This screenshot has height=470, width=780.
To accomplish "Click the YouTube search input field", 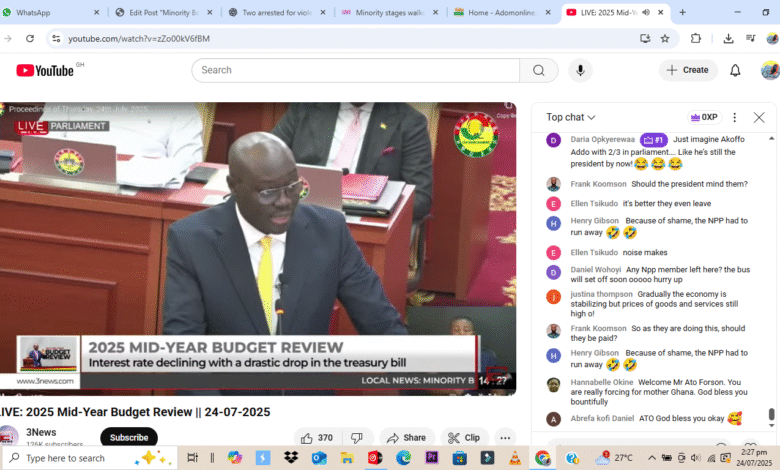I will [x=355, y=70].
